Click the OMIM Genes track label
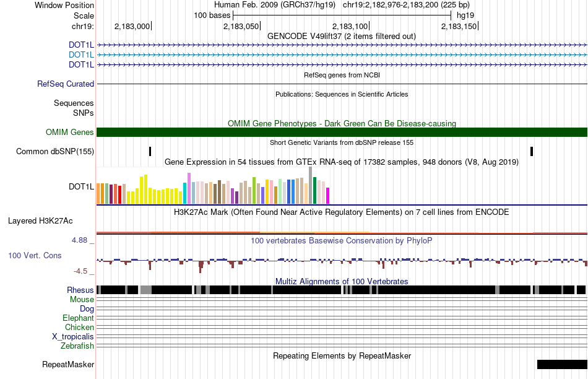This screenshot has width=588, height=379. point(69,132)
